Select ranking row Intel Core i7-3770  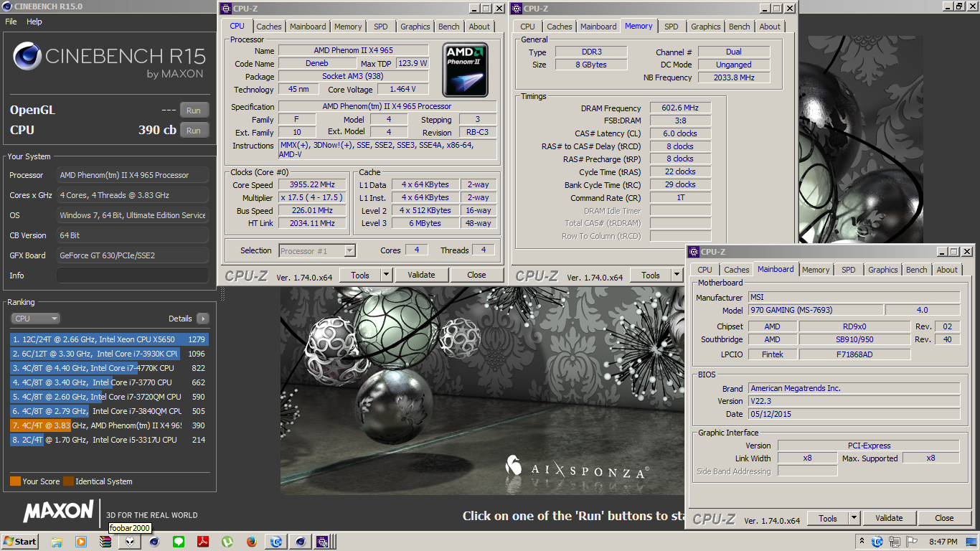pos(109,382)
